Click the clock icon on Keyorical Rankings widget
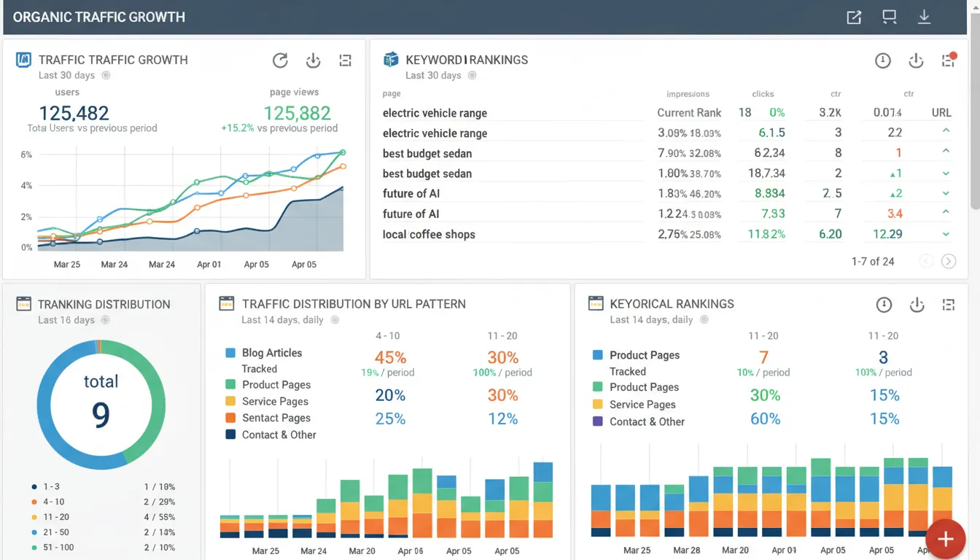 point(883,304)
